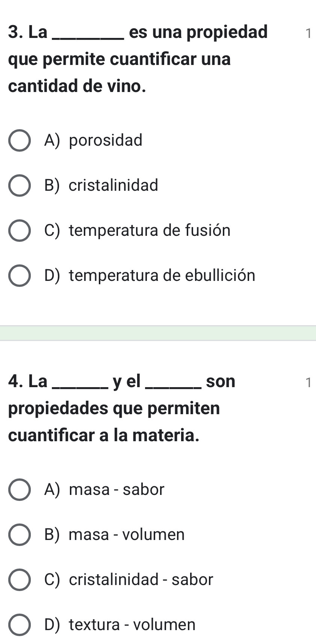
Task: Tap the "D) temperatura de ebullición" label text
Action: tap(150, 276)
